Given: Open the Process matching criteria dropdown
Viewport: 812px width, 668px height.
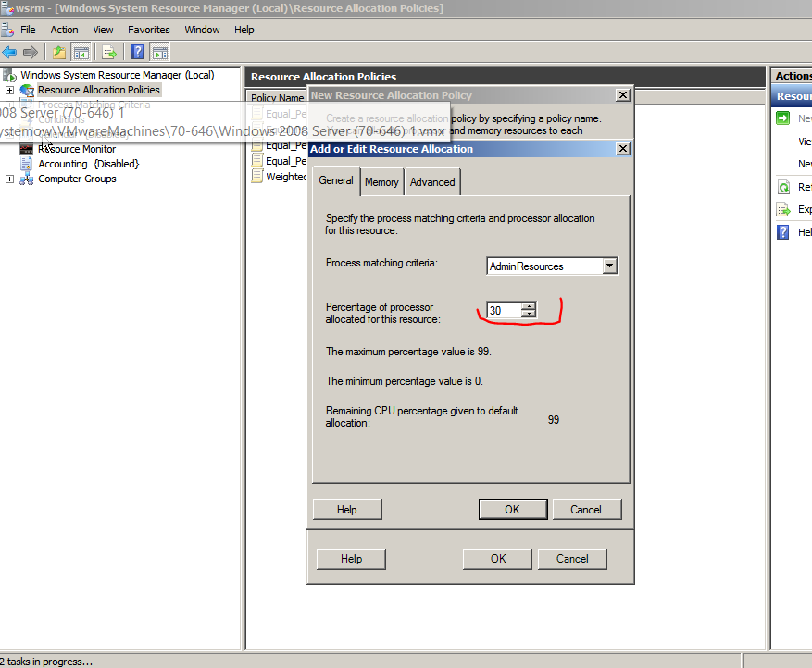Looking at the screenshot, I should 610,266.
